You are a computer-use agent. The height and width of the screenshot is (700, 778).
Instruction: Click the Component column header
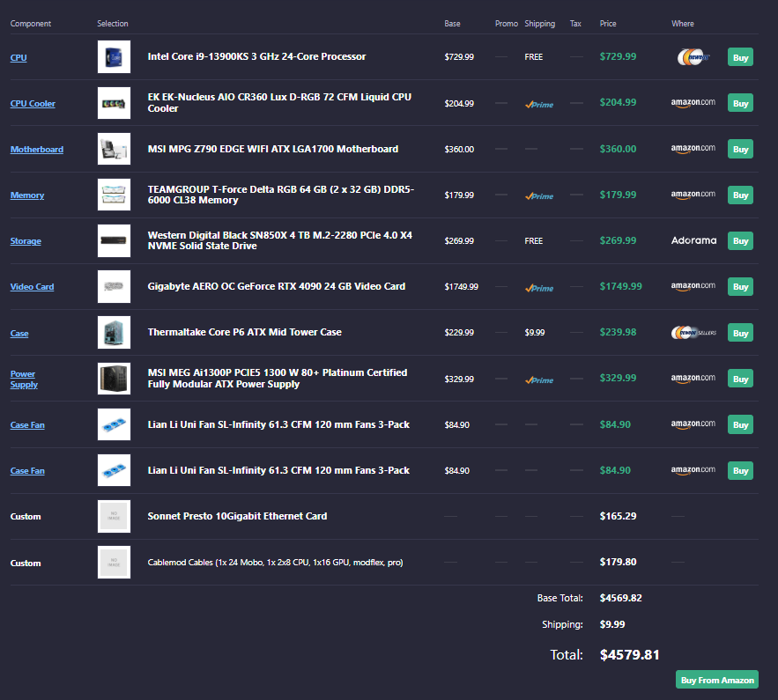point(31,24)
